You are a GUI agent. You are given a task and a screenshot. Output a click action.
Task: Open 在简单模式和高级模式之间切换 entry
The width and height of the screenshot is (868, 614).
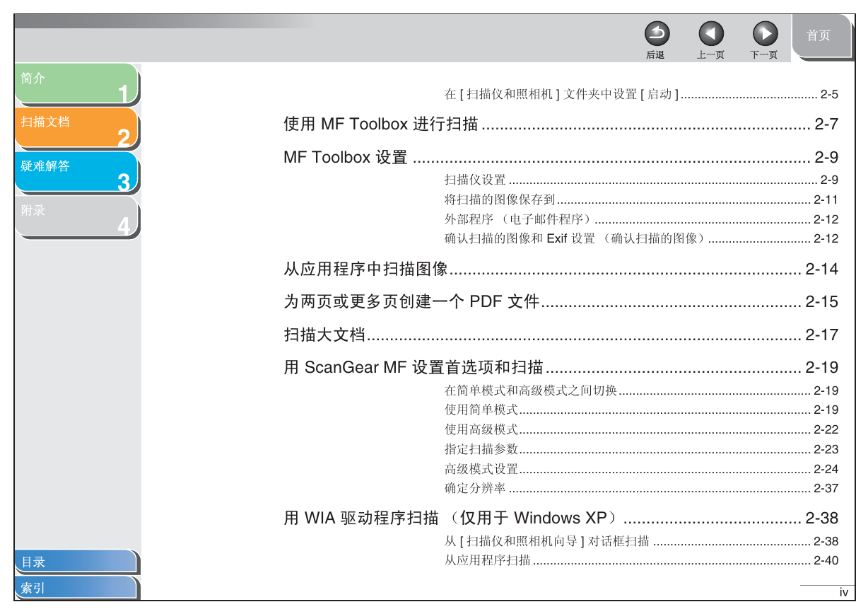(641, 390)
